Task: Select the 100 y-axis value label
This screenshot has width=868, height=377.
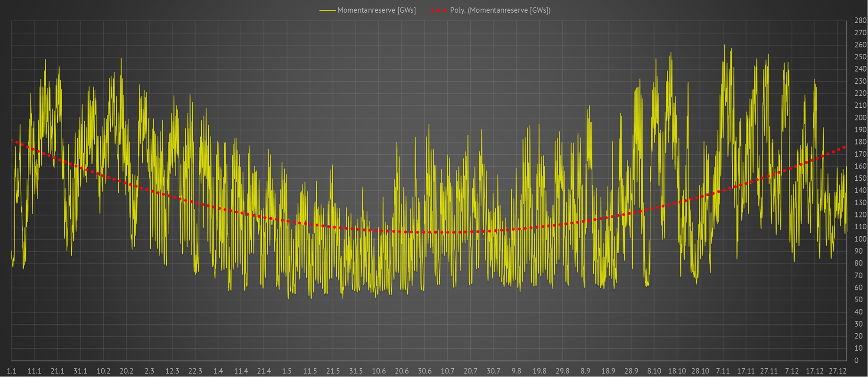Action: pos(860,239)
